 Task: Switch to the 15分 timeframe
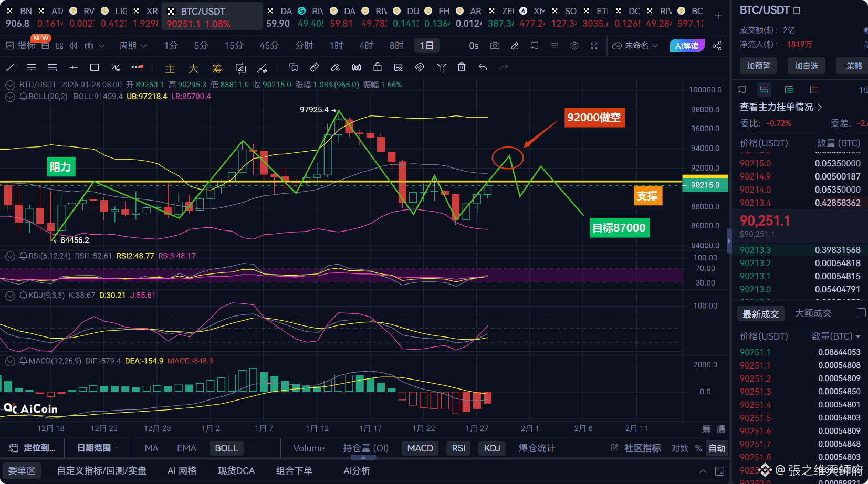(x=234, y=46)
